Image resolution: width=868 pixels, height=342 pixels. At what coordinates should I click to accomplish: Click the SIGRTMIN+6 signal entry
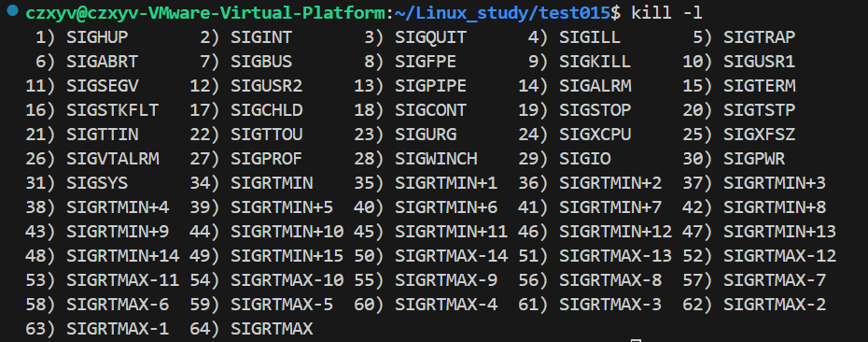point(446,207)
